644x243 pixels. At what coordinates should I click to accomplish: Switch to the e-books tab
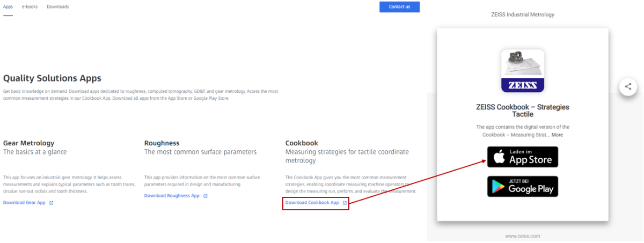pyautogui.click(x=30, y=7)
